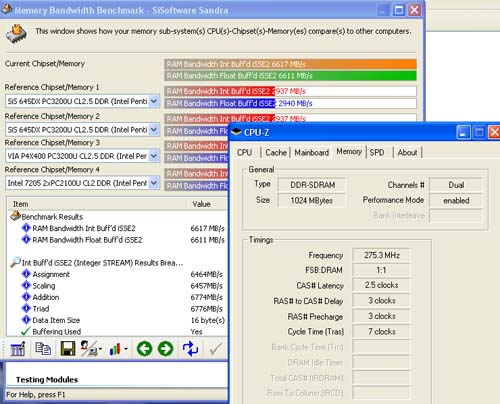Click the Frequency 275.3 MHz field in CPU-Z
The width and height of the screenshot is (500, 404).
click(381, 255)
